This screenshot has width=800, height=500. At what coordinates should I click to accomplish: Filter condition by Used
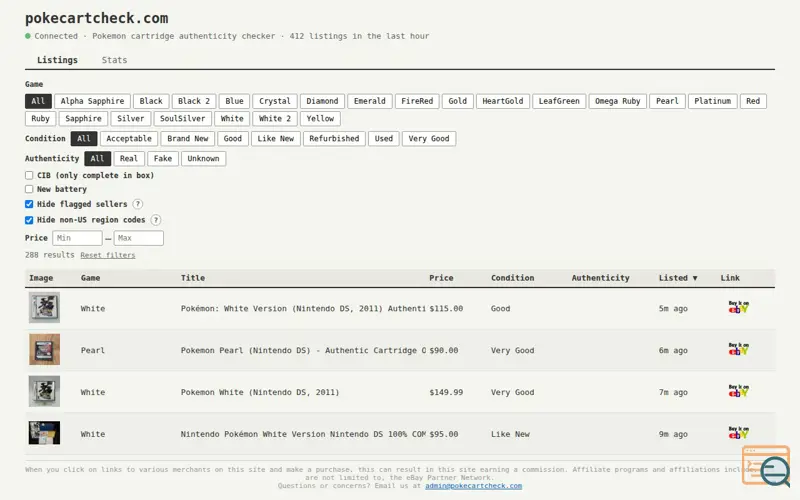(384, 138)
